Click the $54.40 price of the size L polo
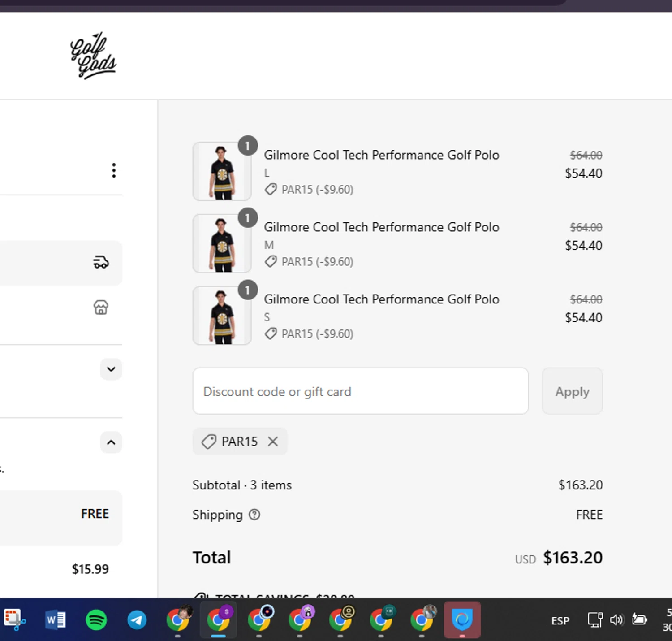This screenshot has width=672, height=641. tap(584, 173)
